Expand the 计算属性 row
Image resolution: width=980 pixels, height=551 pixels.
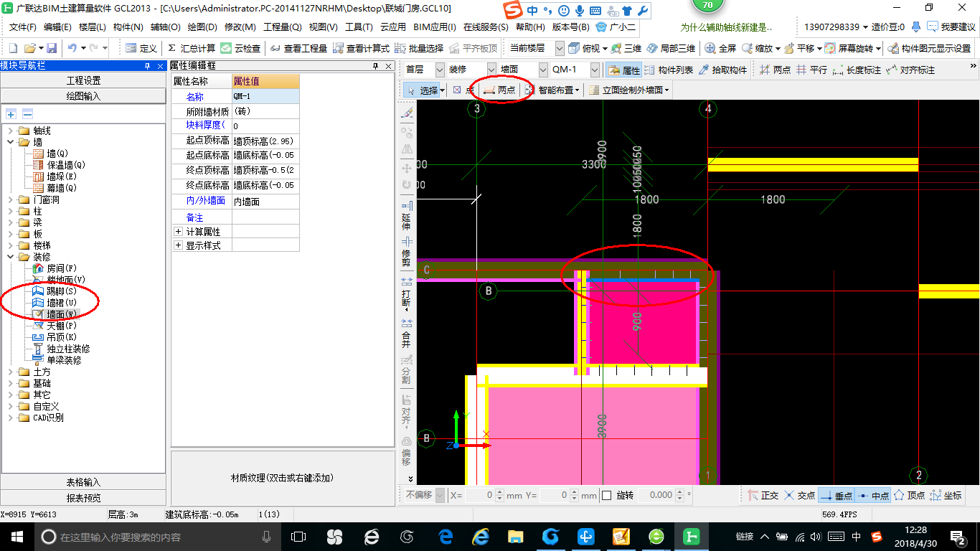pyautogui.click(x=179, y=232)
